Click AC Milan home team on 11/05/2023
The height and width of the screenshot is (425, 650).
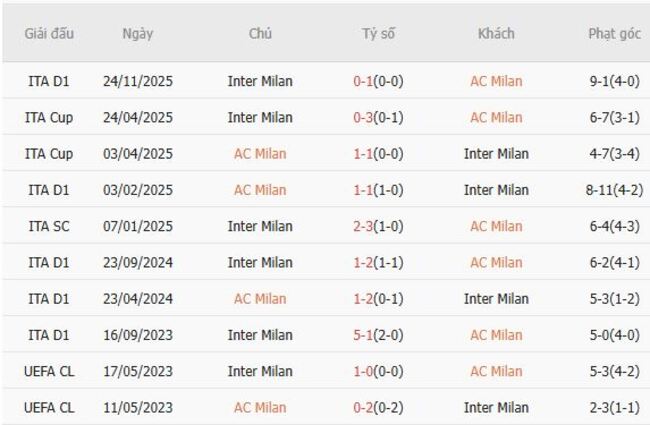tap(260, 407)
